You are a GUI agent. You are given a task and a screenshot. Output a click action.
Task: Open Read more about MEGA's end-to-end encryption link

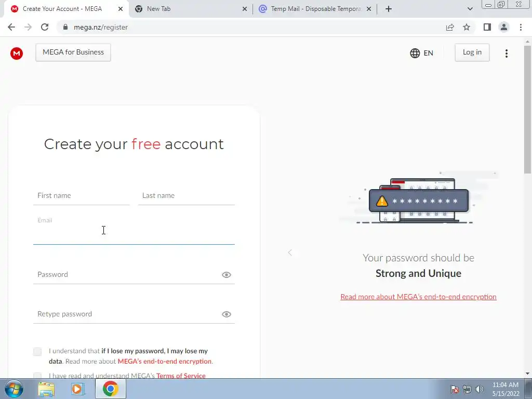click(418, 297)
